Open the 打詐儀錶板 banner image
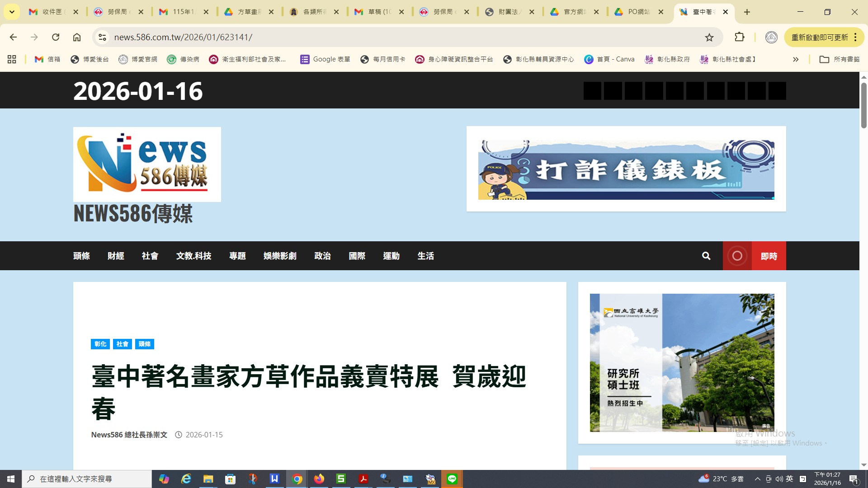Screen dimensions: 868x488 pos(626,169)
